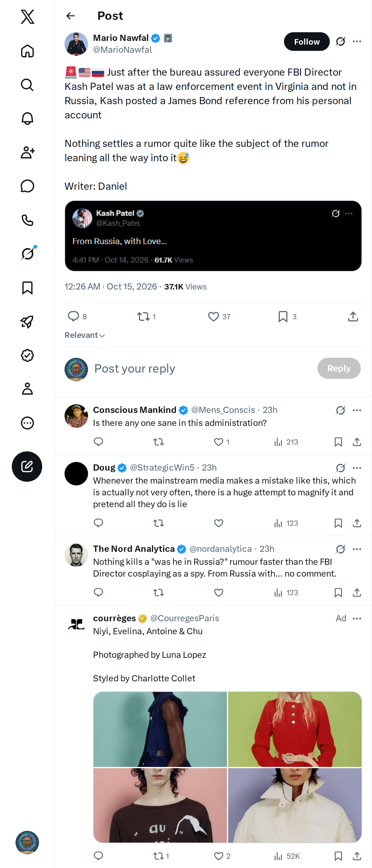Follow Mario Nawfal

click(307, 42)
